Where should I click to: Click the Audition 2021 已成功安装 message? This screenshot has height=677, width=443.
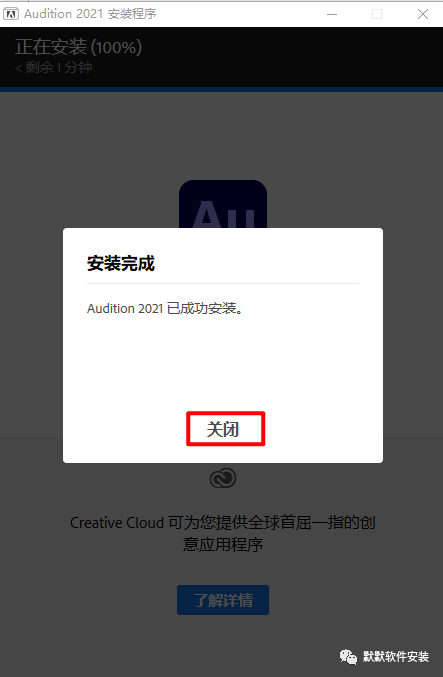(x=165, y=308)
